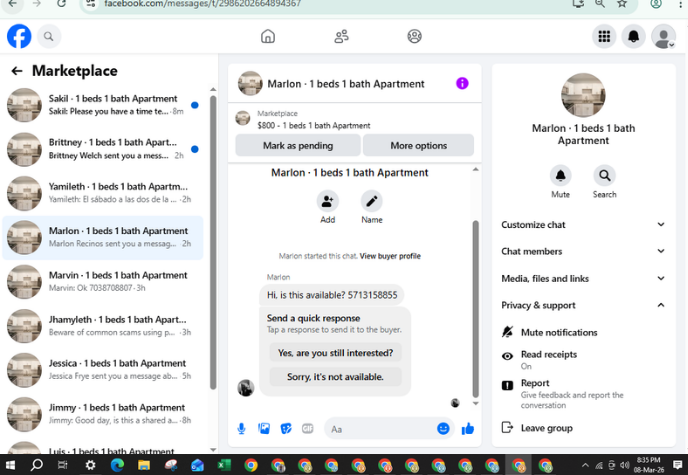The width and height of the screenshot is (688, 475).
Task: Open the Groups icon in top navigation
Action: click(x=414, y=36)
